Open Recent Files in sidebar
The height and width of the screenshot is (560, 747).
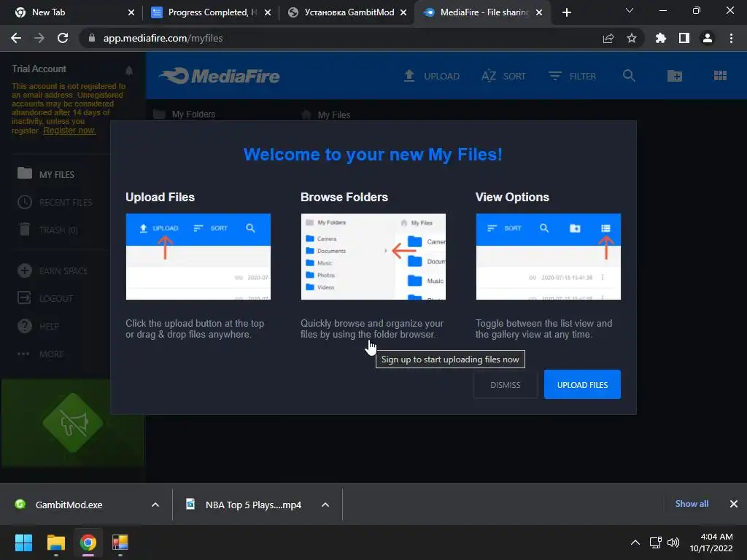55,203
